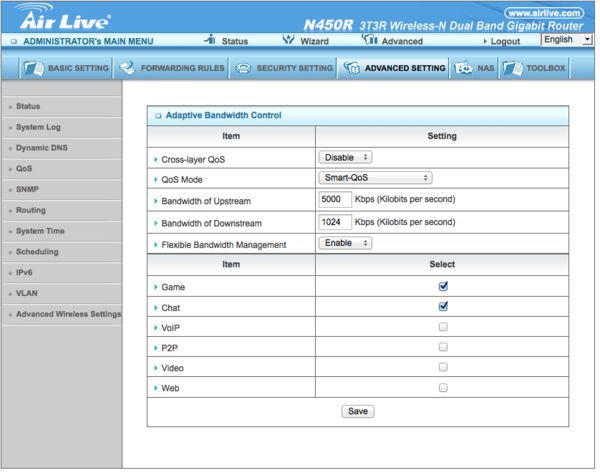This screenshot has width=600, height=473.
Task: Click the Basic Setting book icon
Action: pyautogui.click(x=34, y=69)
